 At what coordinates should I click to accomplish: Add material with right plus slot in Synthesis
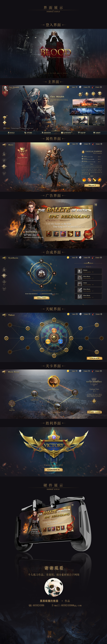click(x=54, y=274)
